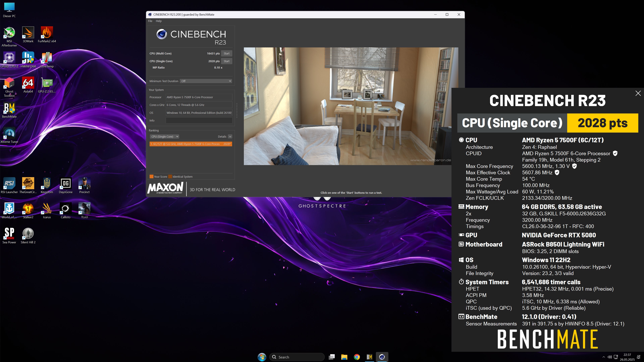Open Chrome from the taskbar

point(357,357)
